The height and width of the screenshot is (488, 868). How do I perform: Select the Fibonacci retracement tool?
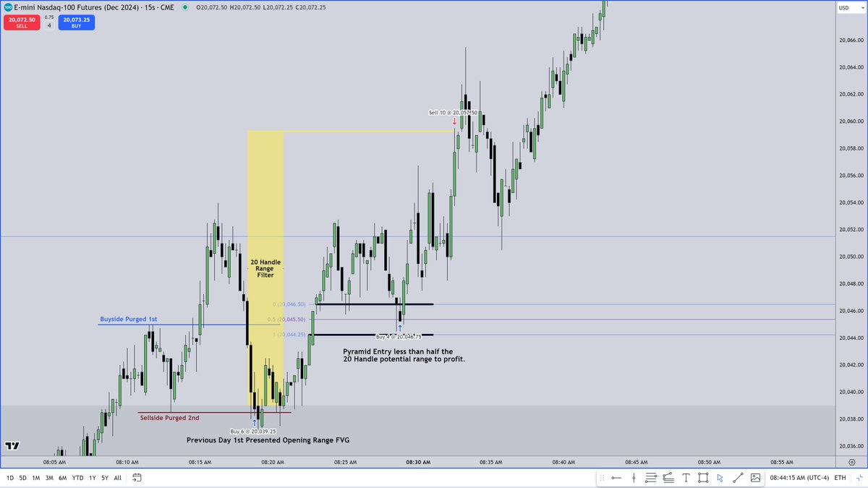[x=651, y=477]
